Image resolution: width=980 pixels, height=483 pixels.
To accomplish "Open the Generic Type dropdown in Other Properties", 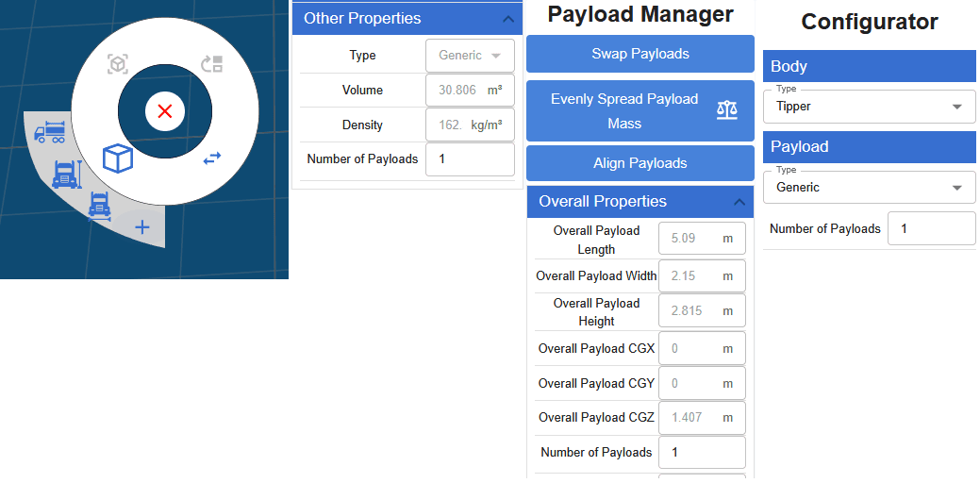I will coord(470,56).
